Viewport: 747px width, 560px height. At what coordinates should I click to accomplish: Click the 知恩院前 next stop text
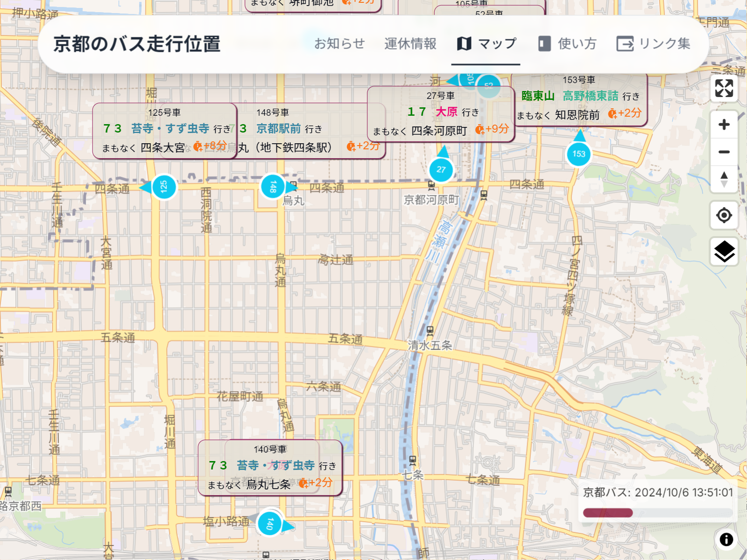coord(578,115)
